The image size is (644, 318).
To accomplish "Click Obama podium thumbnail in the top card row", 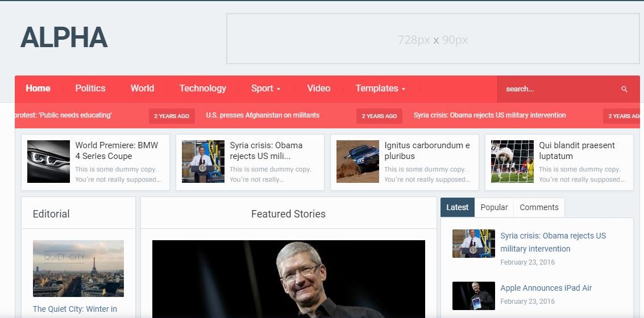I will pyautogui.click(x=203, y=161).
